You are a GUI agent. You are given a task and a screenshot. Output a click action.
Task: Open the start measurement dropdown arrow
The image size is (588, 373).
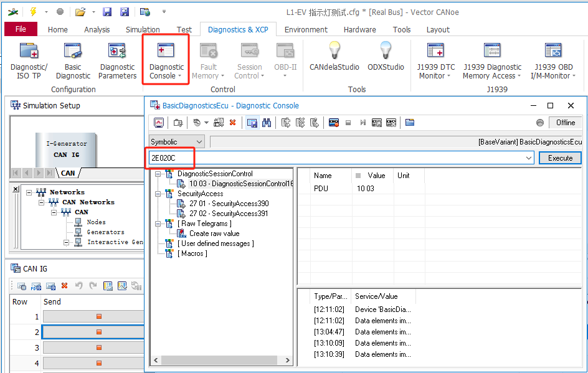[47, 12]
